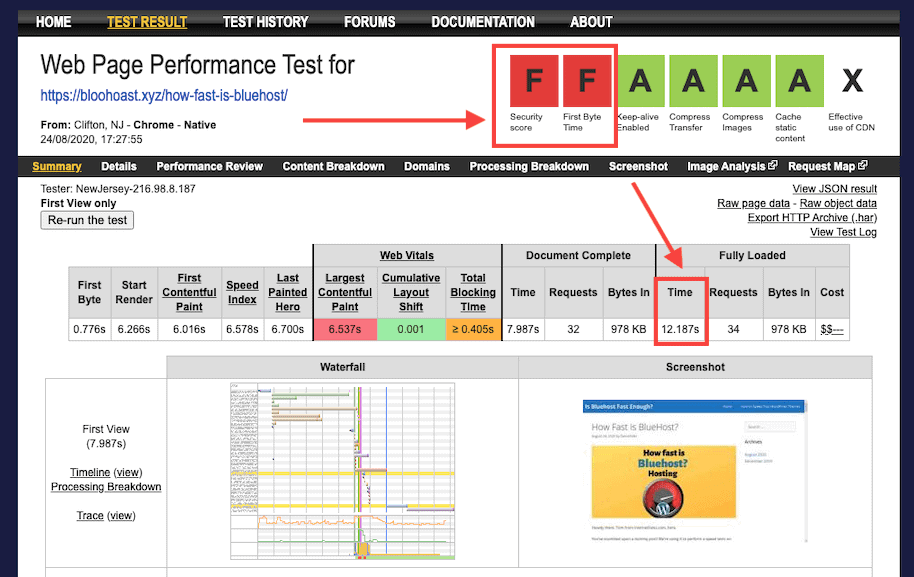Navigate to FORUMS
This screenshot has height=577, width=914.
pos(370,22)
